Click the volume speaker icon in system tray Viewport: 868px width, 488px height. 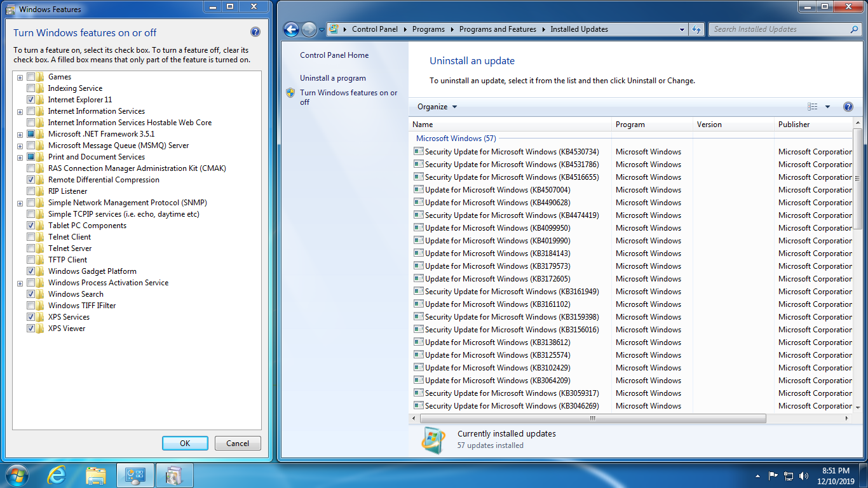804,475
